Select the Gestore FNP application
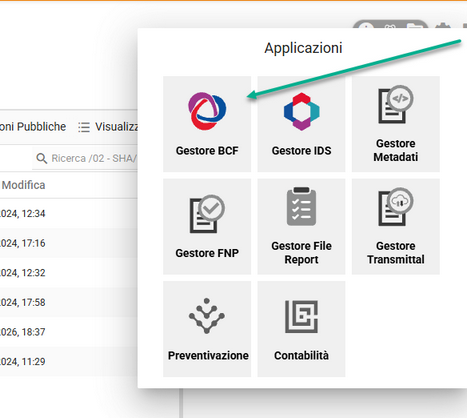Viewport: 467px width, 418px height. pos(207,227)
